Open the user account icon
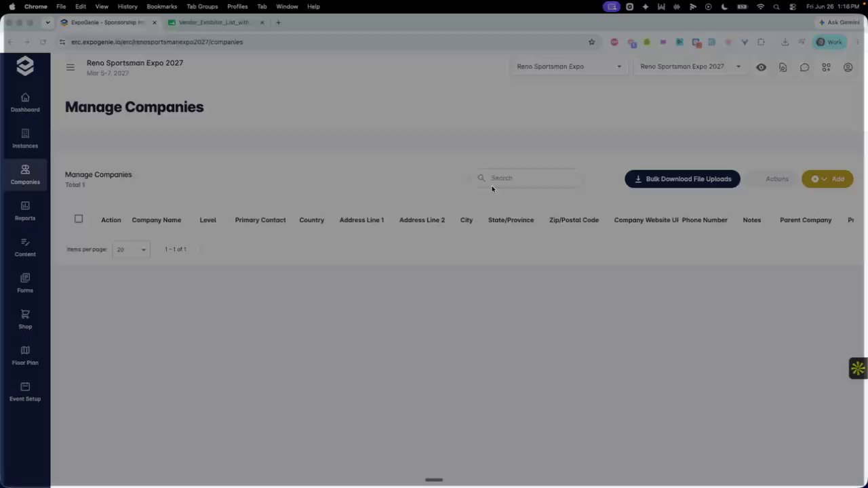868x488 pixels. tap(848, 67)
